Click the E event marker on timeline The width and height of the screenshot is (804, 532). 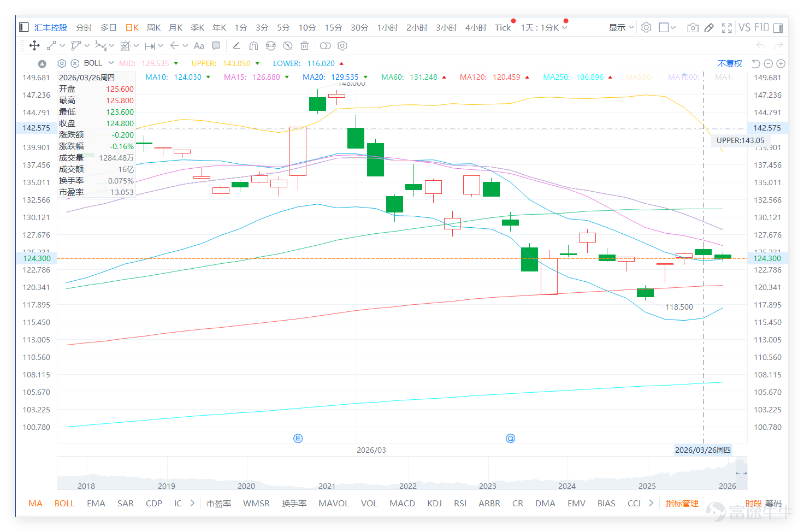298,438
